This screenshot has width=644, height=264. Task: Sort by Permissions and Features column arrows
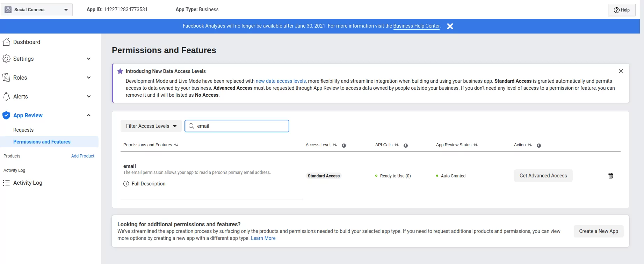pos(176,145)
